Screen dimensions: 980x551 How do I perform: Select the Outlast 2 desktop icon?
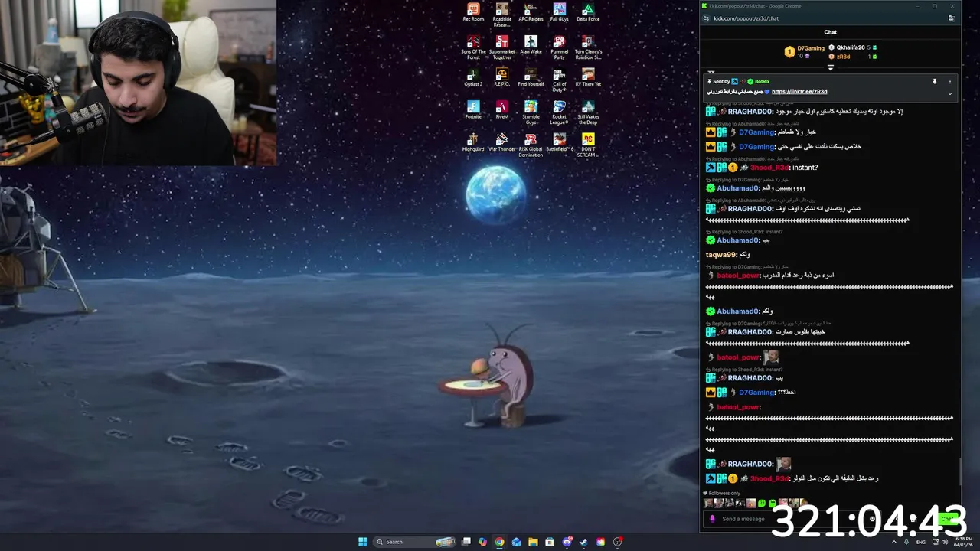click(x=473, y=77)
